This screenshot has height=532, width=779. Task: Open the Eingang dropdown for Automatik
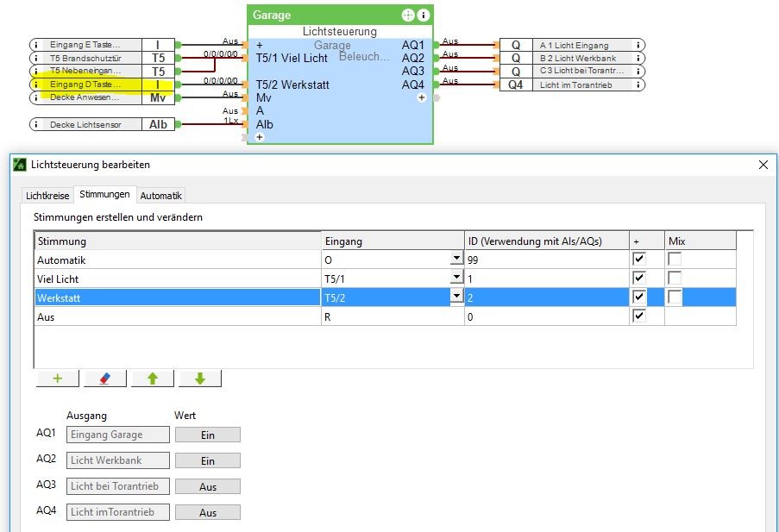click(455, 259)
